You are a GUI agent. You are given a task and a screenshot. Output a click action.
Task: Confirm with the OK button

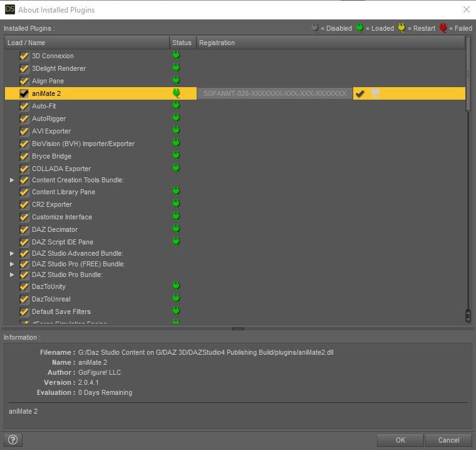tap(400, 440)
